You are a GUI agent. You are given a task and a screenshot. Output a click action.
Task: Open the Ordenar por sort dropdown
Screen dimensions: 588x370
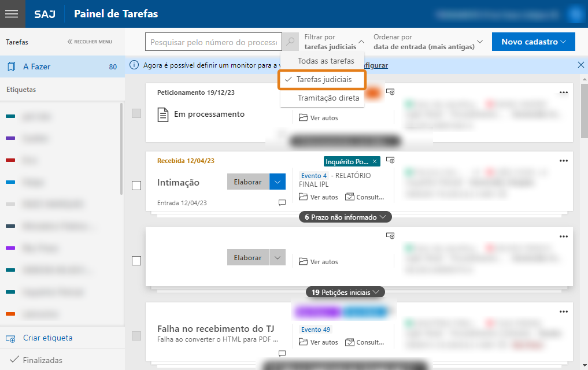coord(428,42)
